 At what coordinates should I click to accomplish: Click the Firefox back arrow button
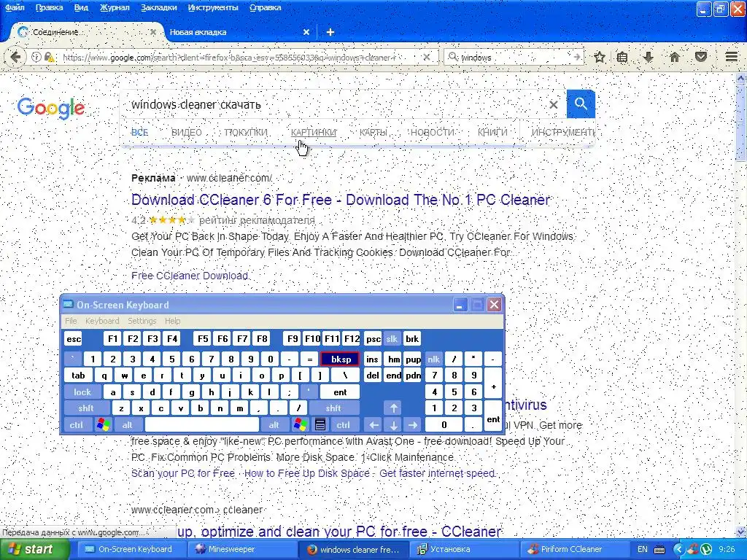coord(15,57)
